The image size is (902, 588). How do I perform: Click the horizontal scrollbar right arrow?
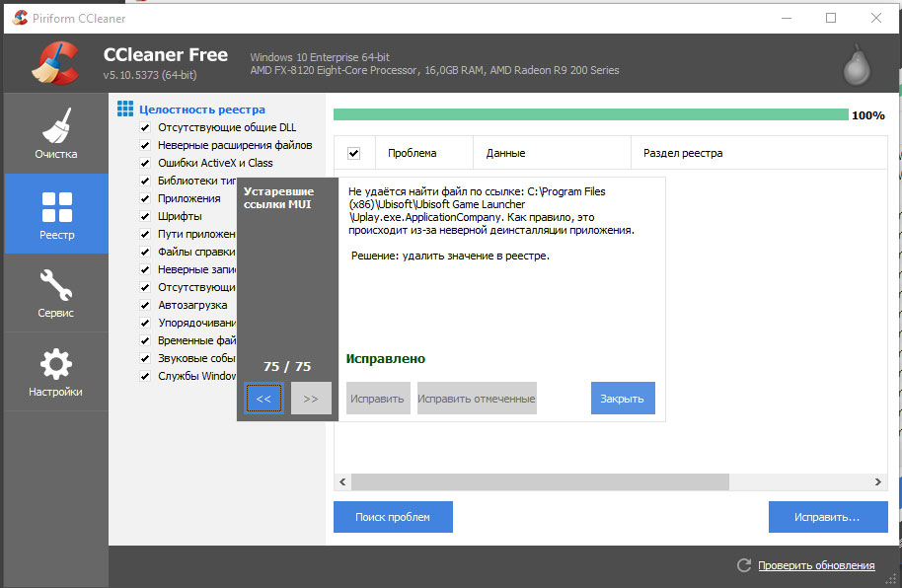tap(878, 481)
